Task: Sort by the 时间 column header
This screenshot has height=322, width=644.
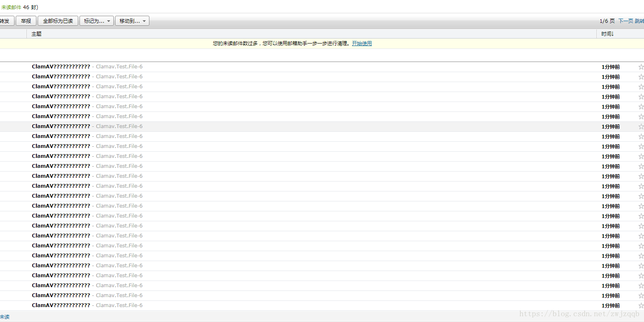Action: [x=607, y=34]
